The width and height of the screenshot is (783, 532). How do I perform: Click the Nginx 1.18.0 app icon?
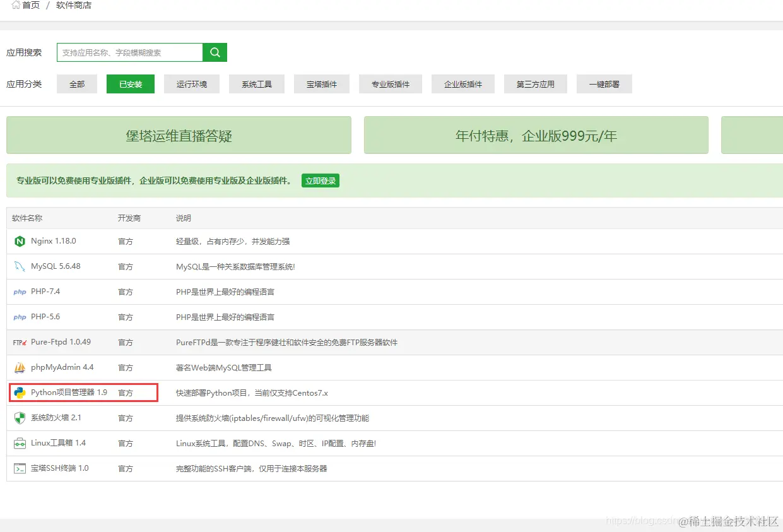(x=20, y=241)
